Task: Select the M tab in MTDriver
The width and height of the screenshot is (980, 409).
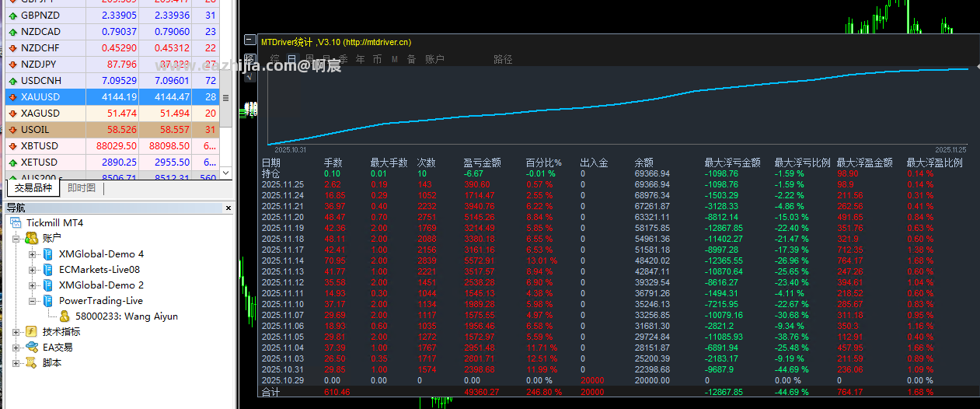Action: tap(395, 59)
